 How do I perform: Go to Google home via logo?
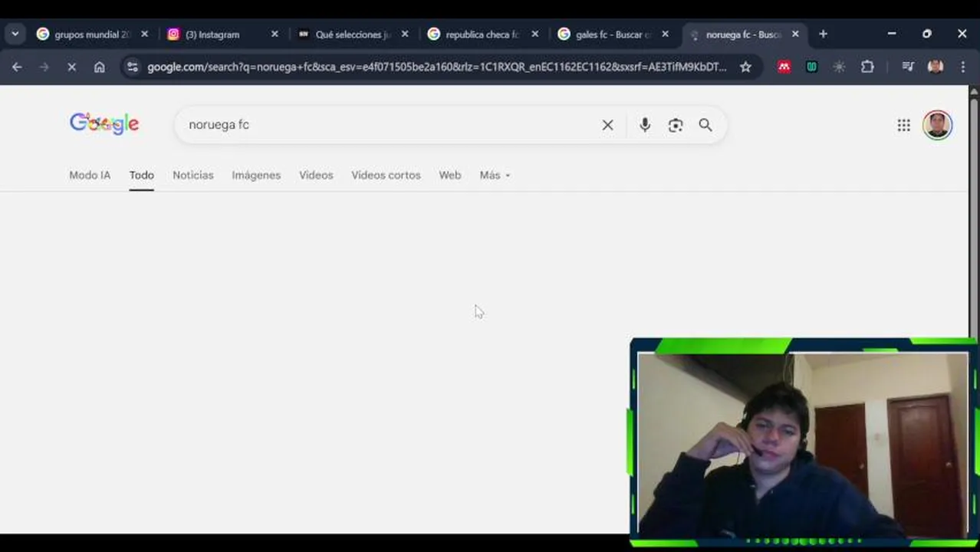(104, 123)
